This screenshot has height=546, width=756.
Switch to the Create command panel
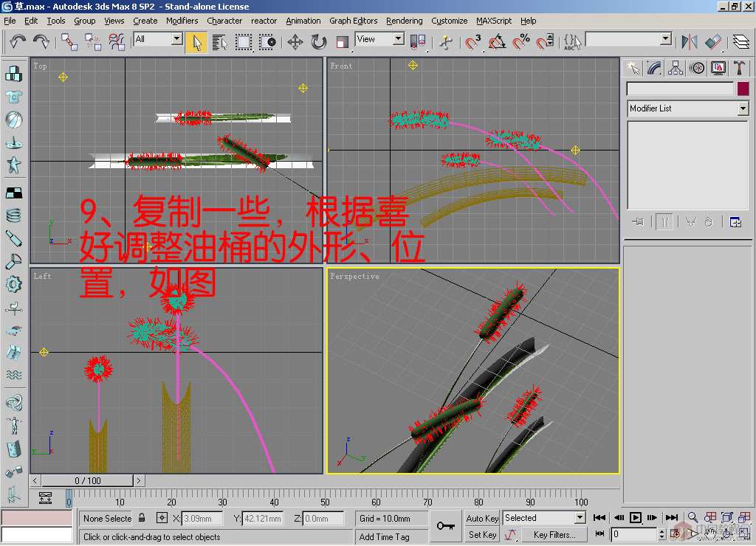point(633,69)
